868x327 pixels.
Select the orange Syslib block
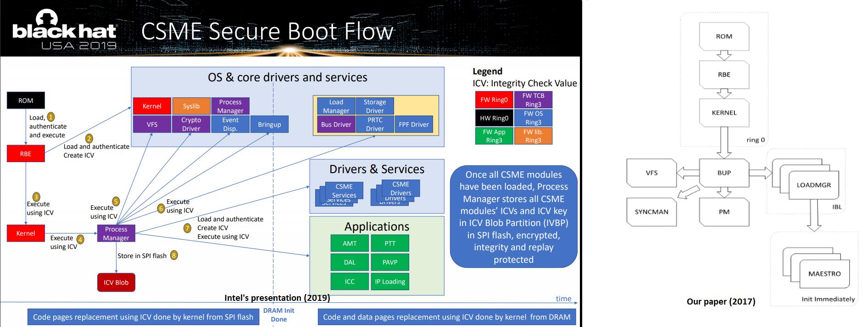click(191, 106)
